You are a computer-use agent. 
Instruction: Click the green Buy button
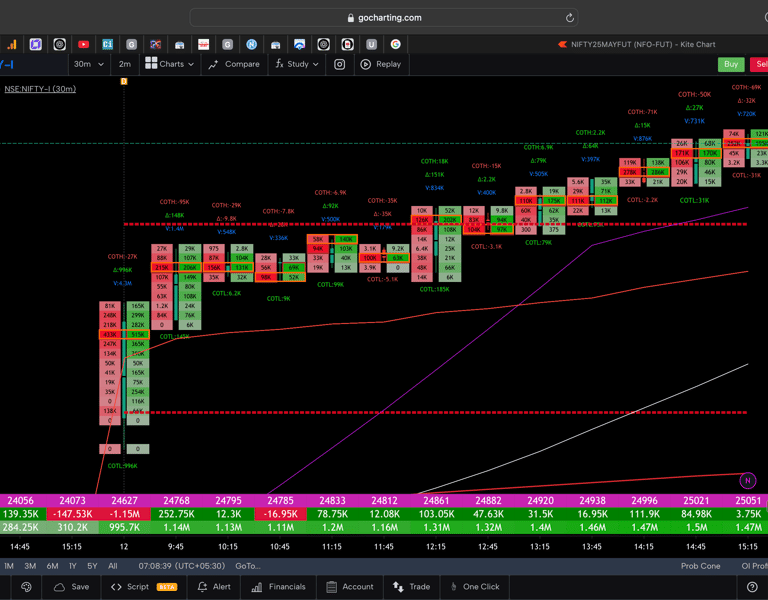[731, 64]
